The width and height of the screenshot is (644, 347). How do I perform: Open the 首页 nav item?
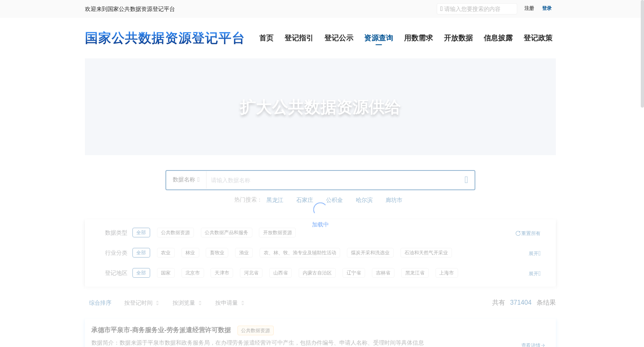[266, 38]
